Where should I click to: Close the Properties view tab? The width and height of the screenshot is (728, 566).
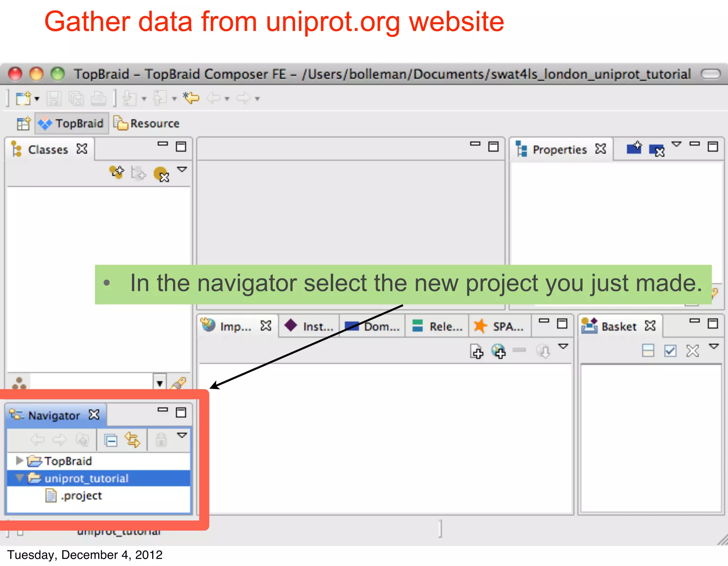[601, 149]
